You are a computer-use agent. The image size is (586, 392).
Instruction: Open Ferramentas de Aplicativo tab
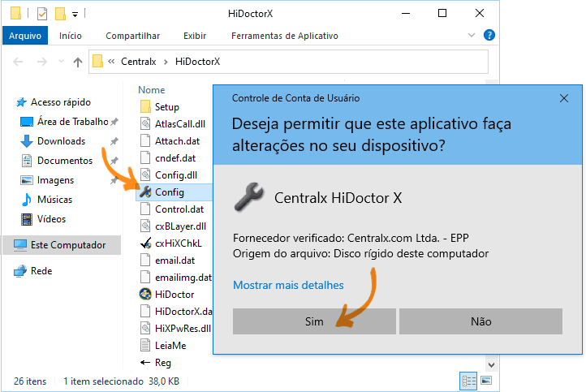(284, 36)
